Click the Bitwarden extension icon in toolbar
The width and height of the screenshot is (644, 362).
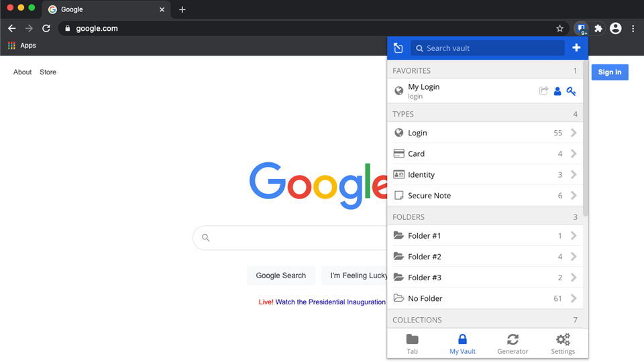pyautogui.click(x=581, y=28)
